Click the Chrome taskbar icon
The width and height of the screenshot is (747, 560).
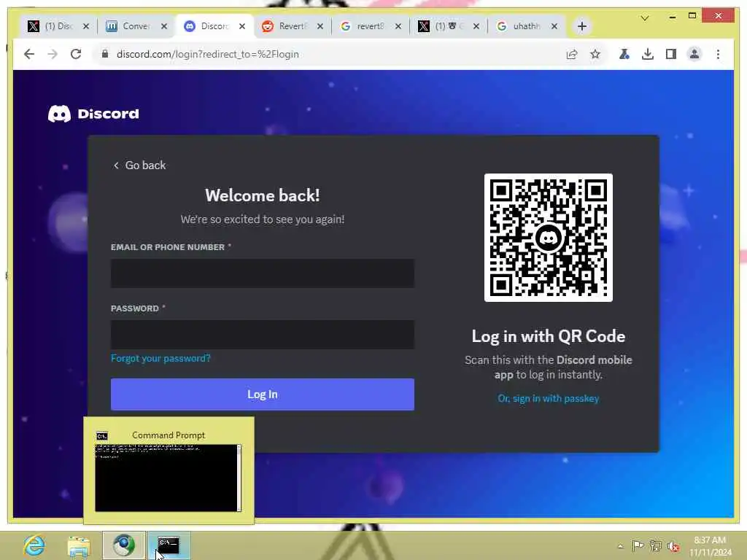(x=124, y=545)
